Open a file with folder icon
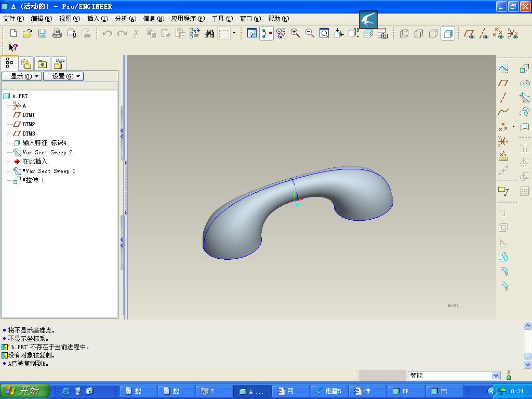Viewport: 532px width, 399px height. click(28, 33)
